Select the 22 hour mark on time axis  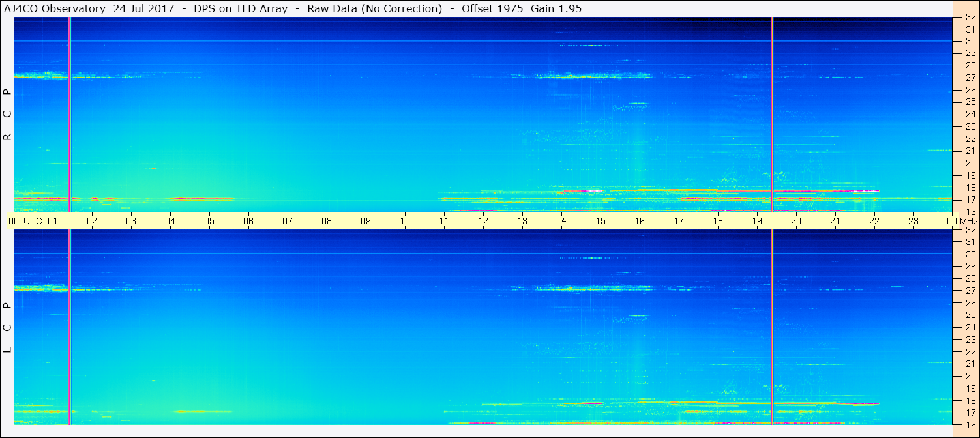(874, 221)
